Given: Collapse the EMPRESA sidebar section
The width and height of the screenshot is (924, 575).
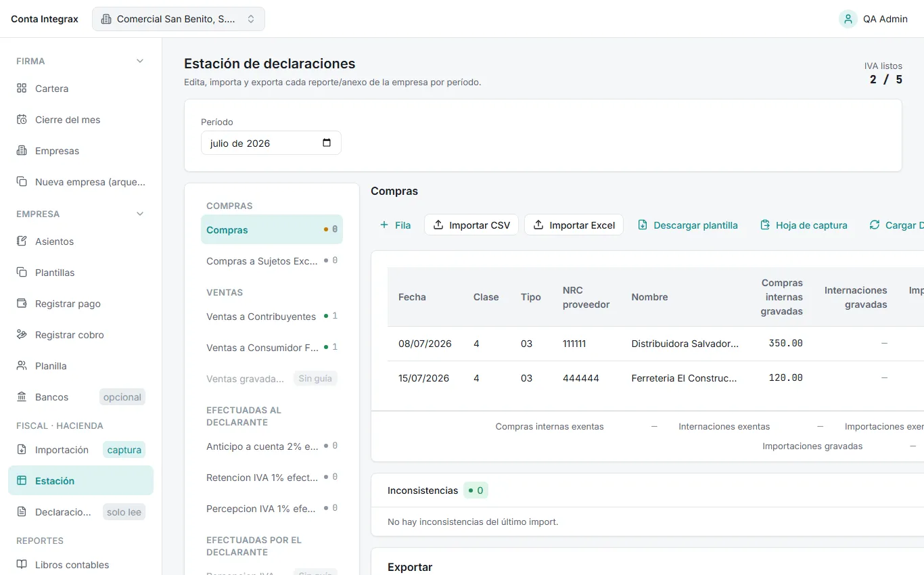Looking at the screenshot, I should click(140, 214).
